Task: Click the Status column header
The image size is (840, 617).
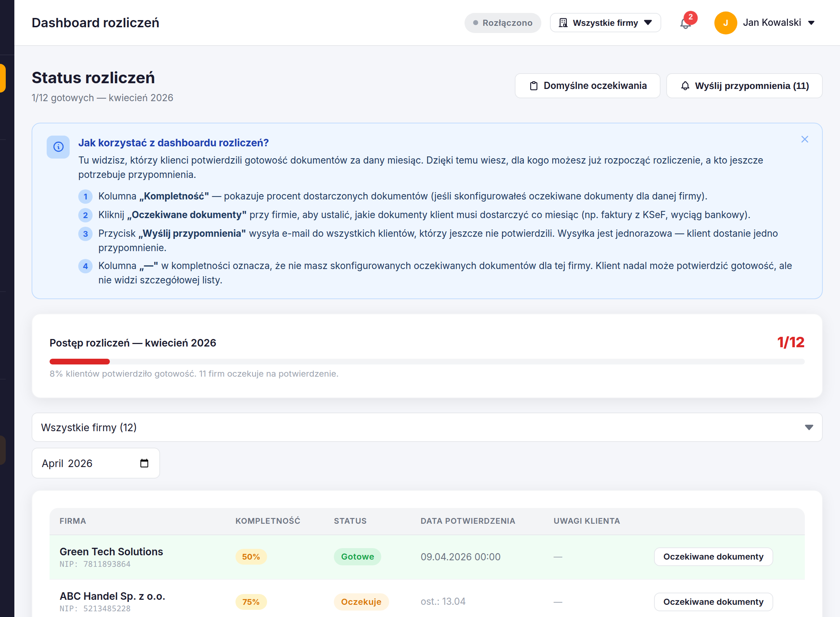Action: click(x=350, y=521)
